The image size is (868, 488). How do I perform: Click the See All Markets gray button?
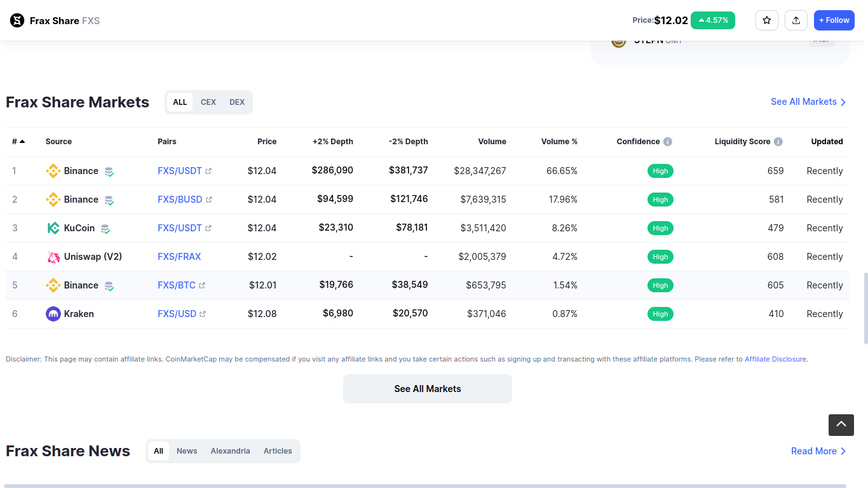pos(428,389)
